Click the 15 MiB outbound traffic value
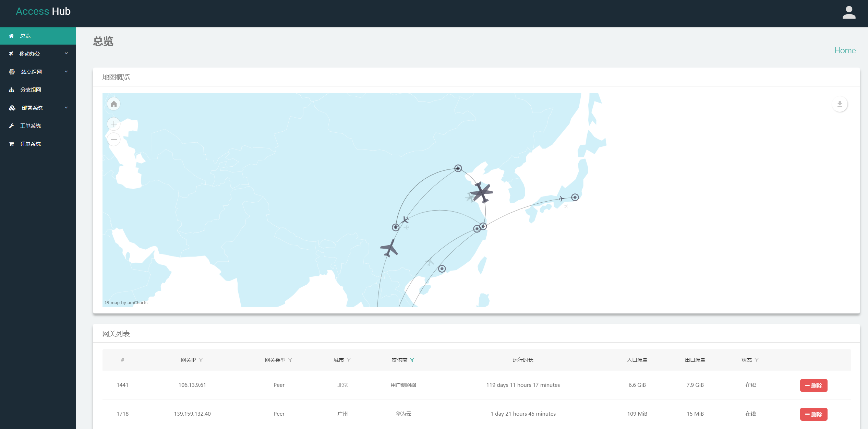 coord(695,414)
